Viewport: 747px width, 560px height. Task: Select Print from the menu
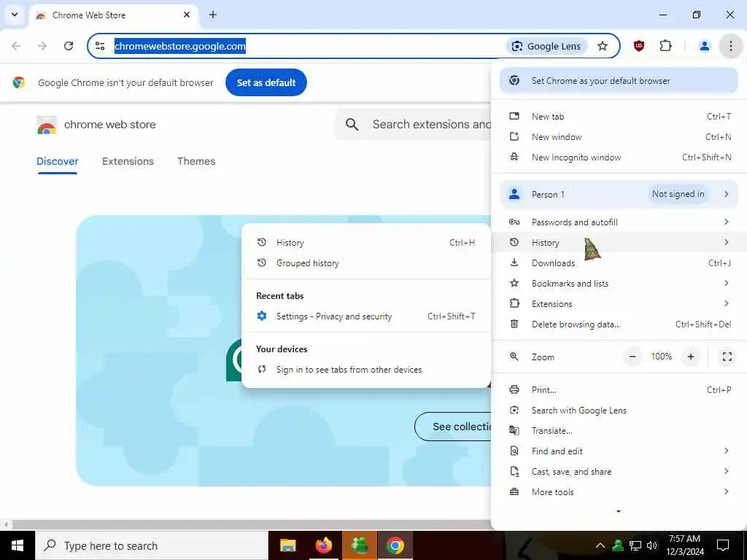tap(619, 390)
